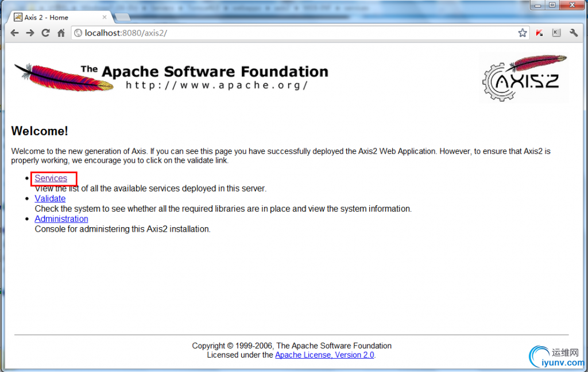Open the wrench settings menu
The height and width of the screenshot is (372, 588).
tap(574, 33)
